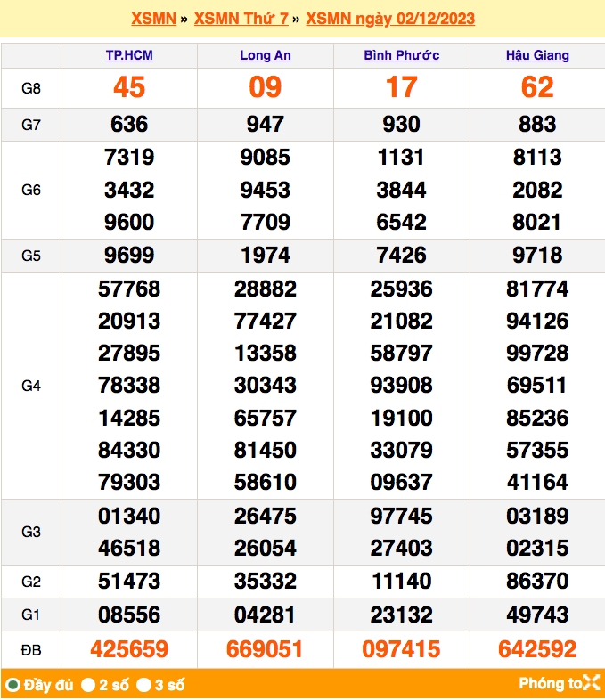The image size is (605, 700).
Task: Click G2 number 51473
Action: click(129, 582)
